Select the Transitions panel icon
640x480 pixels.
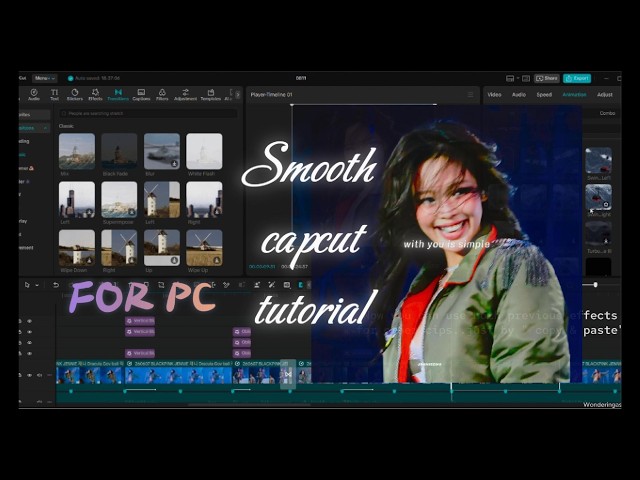click(118, 95)
